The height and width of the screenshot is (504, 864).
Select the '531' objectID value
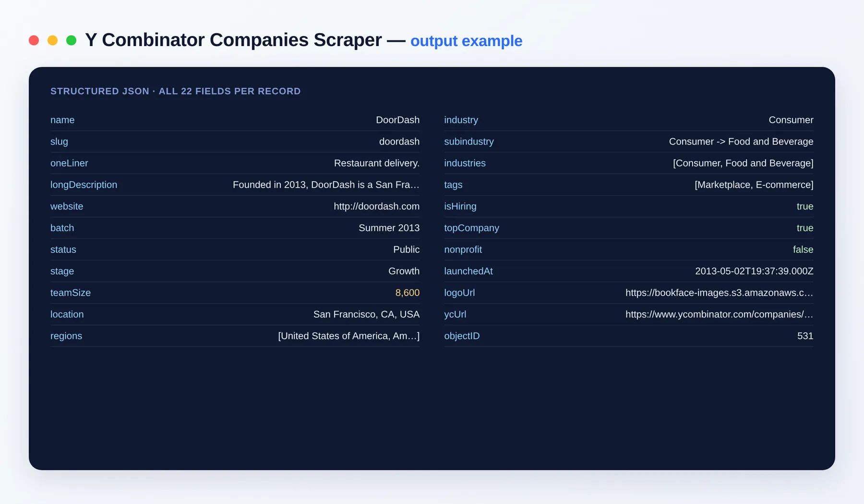(805, 336)
